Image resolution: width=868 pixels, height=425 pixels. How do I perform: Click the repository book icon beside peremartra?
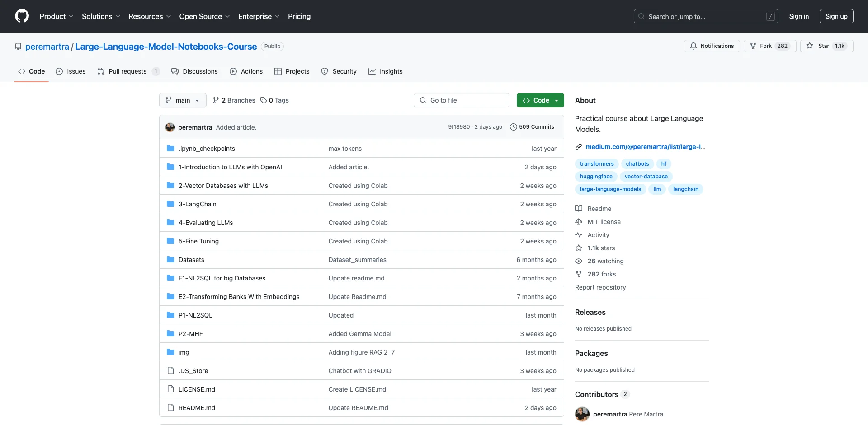click(18, 47)
